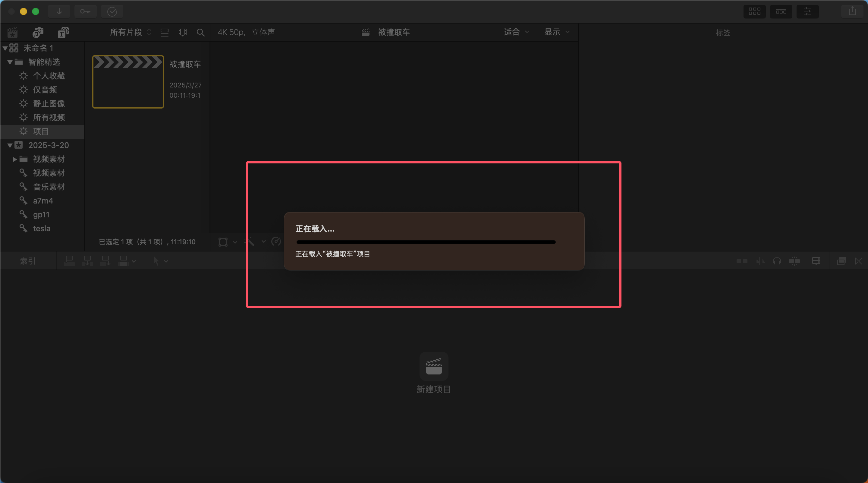Toggle the browser panel visibility button
Image resolution: width=868 pixels, height=483 pixels.
(754, 11)
